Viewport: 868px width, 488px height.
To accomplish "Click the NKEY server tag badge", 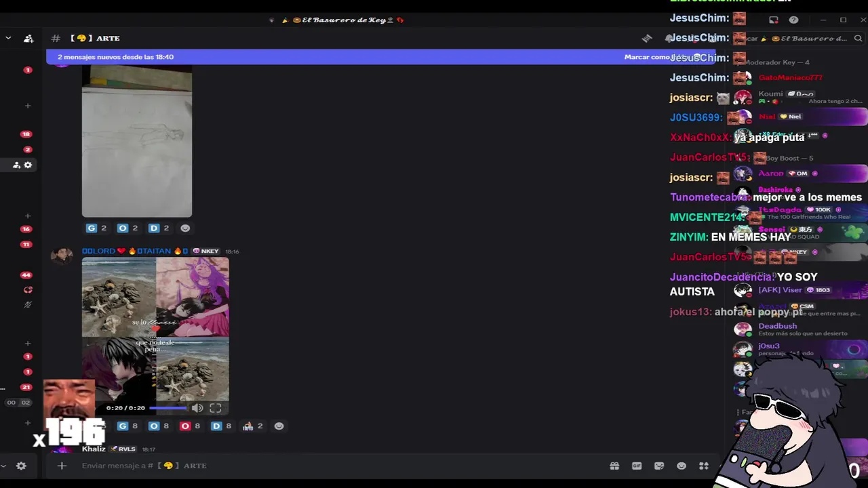I will (x=206, y=251).
